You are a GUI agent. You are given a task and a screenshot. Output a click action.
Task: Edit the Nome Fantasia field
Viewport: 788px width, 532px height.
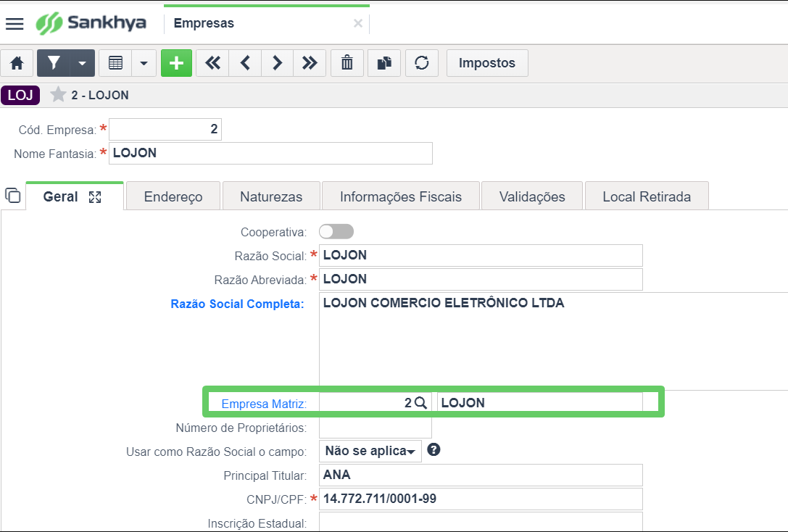[x=270, y=153]
